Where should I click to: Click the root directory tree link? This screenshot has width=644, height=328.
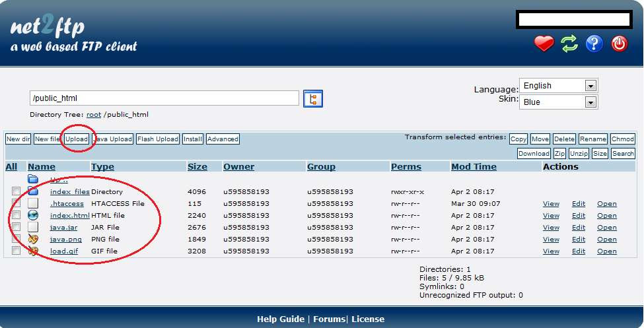pos(94,115)
